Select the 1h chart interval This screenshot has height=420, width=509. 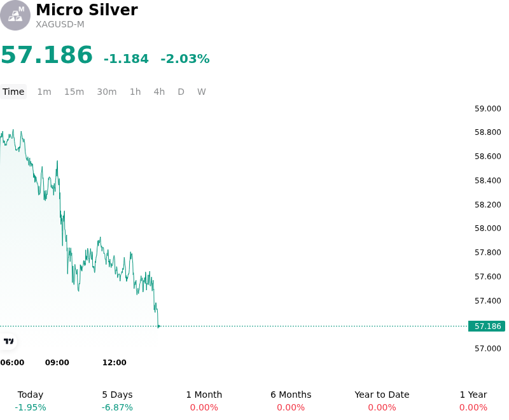136,92
